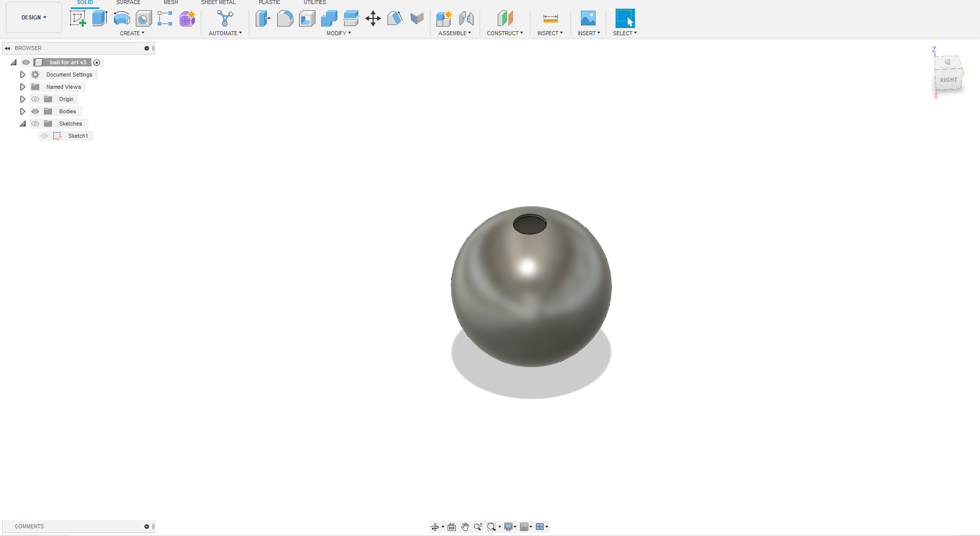The image size is (980, 536).
Task: Select the Create Sketch tool
Action: pos(78,18)
